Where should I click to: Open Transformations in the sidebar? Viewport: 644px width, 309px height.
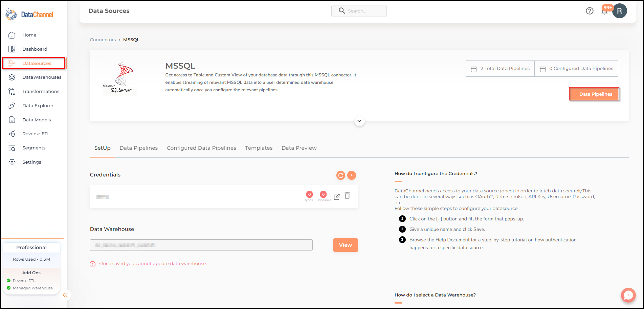tap(41, 91)
